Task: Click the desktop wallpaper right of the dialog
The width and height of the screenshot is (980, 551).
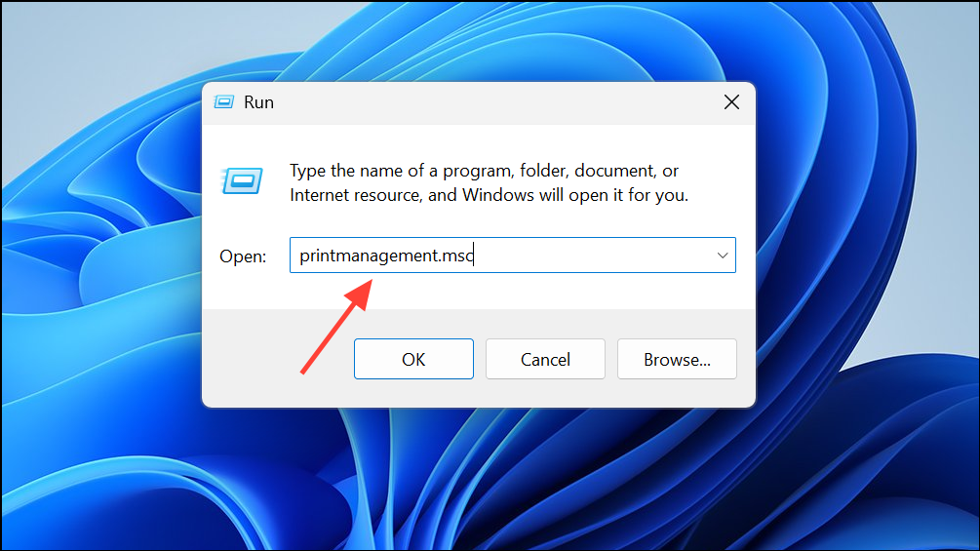Action: click(x=868, y=244)
